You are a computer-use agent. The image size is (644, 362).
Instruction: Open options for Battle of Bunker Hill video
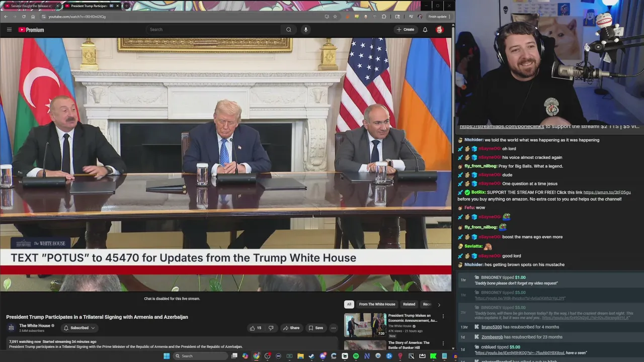(x=443, y=344)
